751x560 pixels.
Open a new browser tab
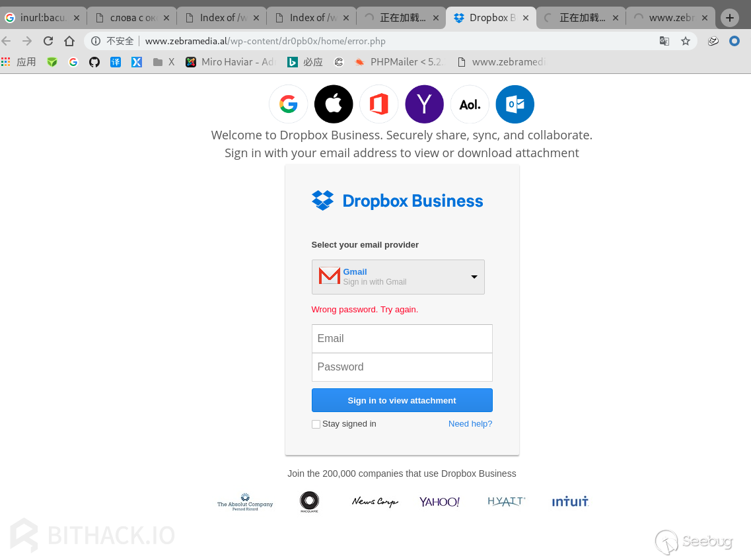(729, 18)
